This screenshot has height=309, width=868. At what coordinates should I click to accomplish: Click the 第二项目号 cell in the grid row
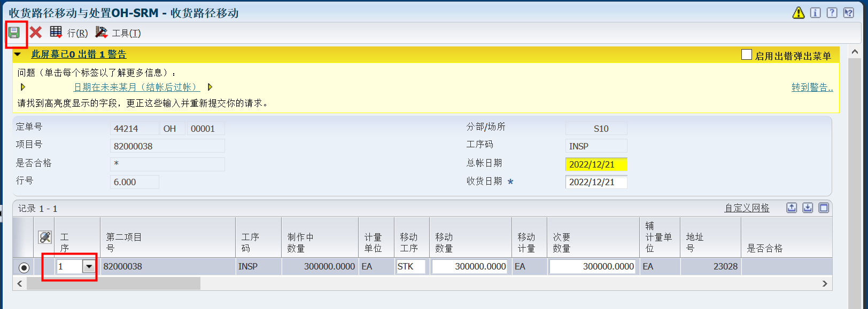168,266
